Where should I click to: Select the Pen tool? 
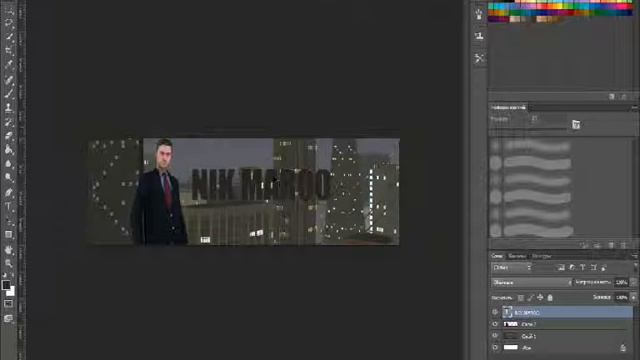point(9,192)
